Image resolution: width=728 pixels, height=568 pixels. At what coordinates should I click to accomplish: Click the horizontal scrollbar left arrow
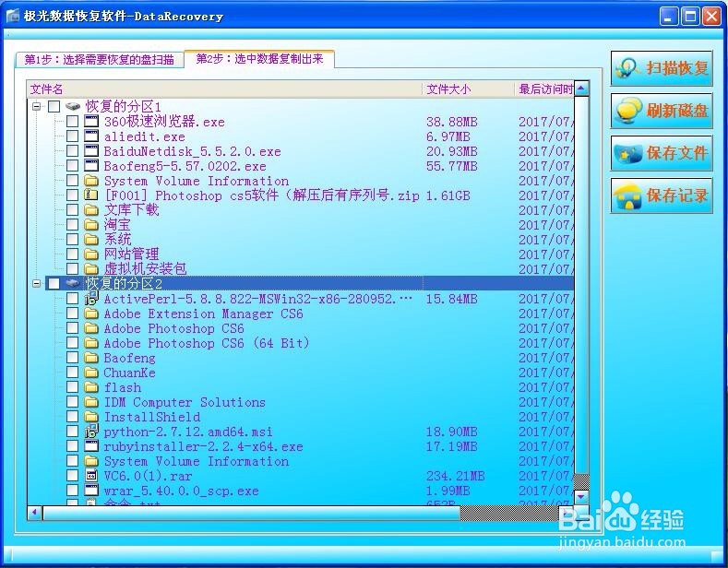click(x=35, y=513)
